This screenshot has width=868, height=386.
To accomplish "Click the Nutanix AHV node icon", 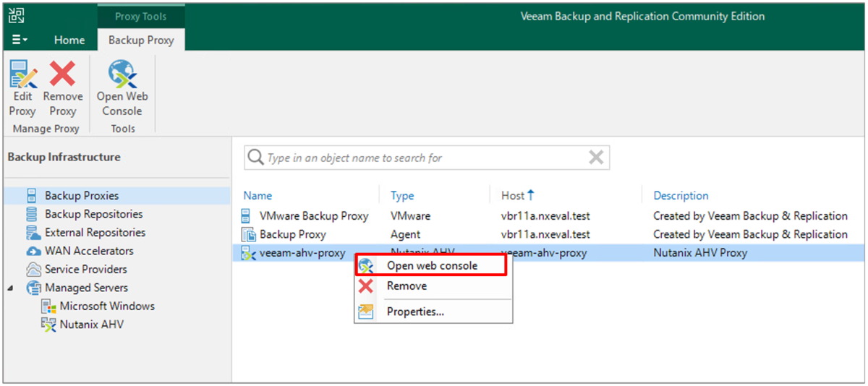I will (48, 325).
